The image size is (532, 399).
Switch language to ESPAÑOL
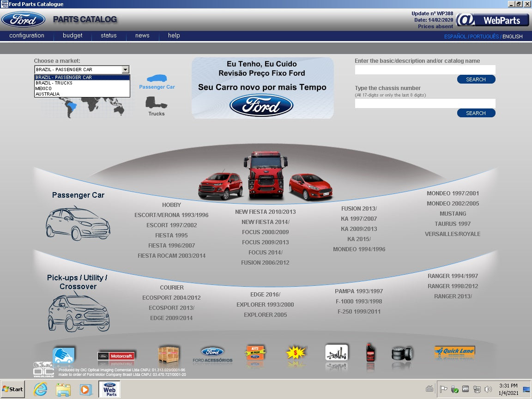tap(455, 36)
